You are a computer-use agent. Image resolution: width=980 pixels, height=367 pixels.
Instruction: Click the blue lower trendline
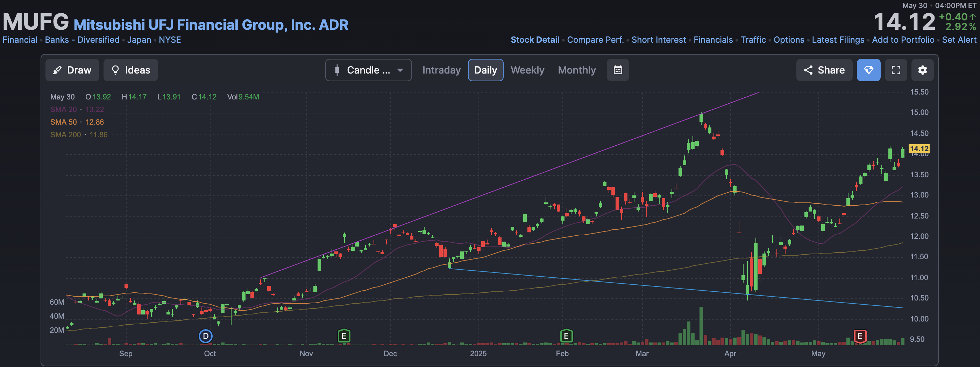tap(676, 289)
